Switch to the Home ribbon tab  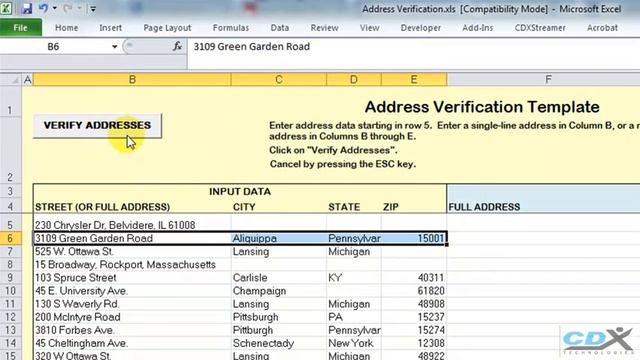pyautogui.click(x=67, y=28)
